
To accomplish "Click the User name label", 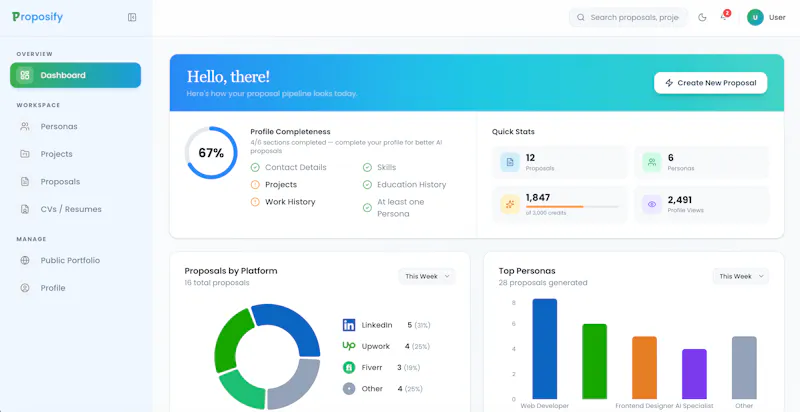I will pos(777,17).
